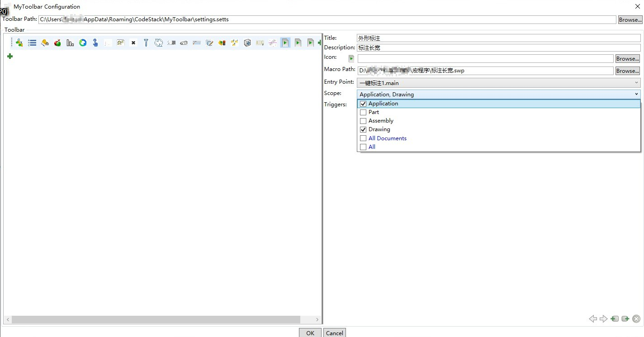The width and height of the screenshot is (644, 337).
Task: Click Browse next to Toolbar Path
Action: coord(630,19)
